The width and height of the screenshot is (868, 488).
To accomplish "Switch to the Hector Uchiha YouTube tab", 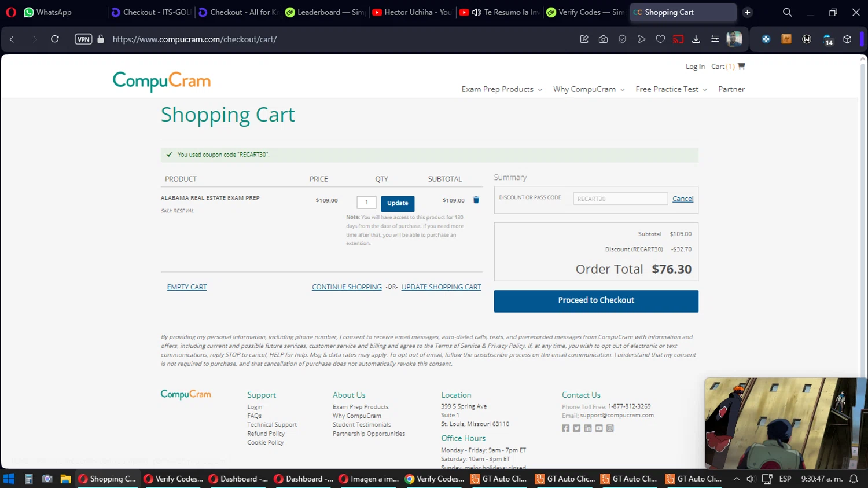I will click(x=411, y=12).
